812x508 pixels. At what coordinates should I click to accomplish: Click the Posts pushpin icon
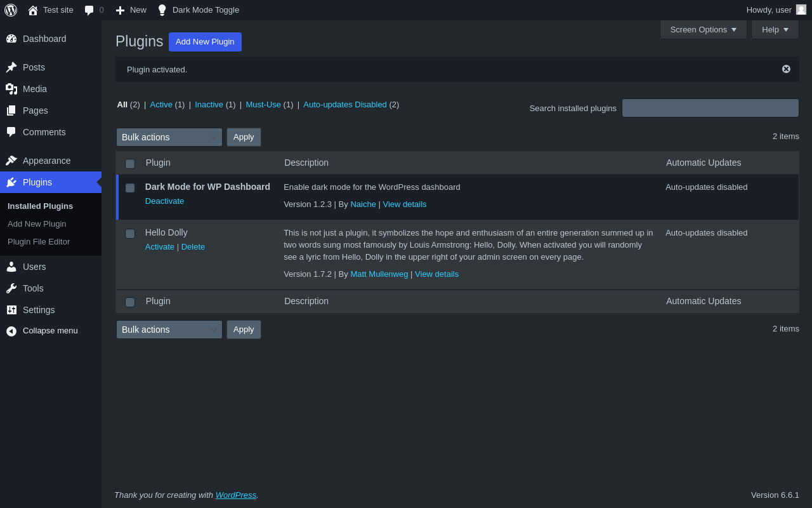click(11, 67)
